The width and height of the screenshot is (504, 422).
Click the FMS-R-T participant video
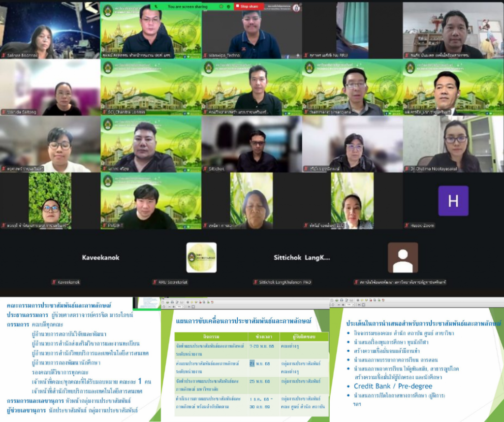tap(151, 201)
